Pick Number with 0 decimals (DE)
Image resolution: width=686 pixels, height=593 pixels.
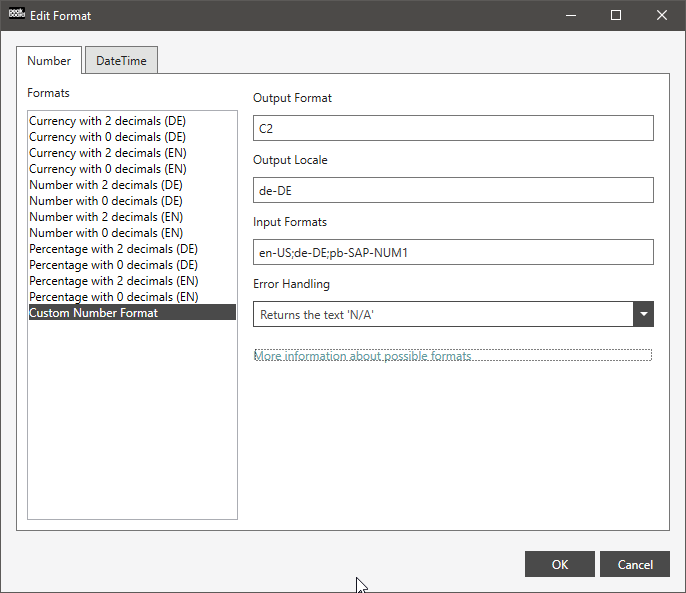[x=132, y=201]
